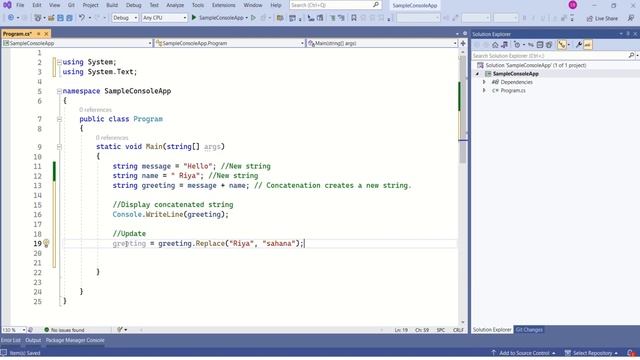Toggle Preview Selected Items highlighted icon
Viewport: 640px width, 360px height.
(588, 45)
